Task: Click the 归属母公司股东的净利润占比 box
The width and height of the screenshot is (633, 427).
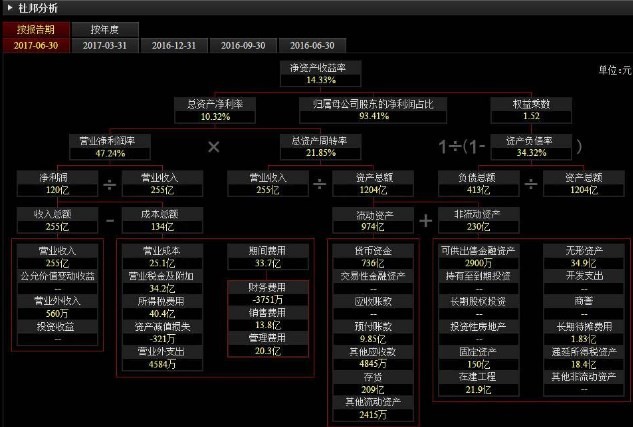Action: click(373, 110)
